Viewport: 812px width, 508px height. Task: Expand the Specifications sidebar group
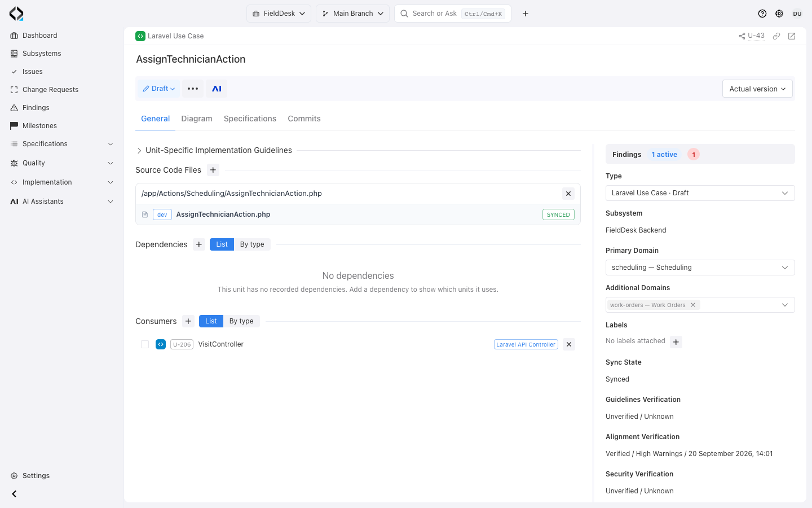(x=62, y=144)
